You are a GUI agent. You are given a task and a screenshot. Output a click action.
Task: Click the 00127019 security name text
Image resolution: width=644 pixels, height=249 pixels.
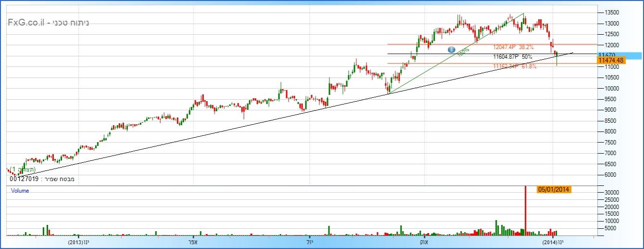42,179
